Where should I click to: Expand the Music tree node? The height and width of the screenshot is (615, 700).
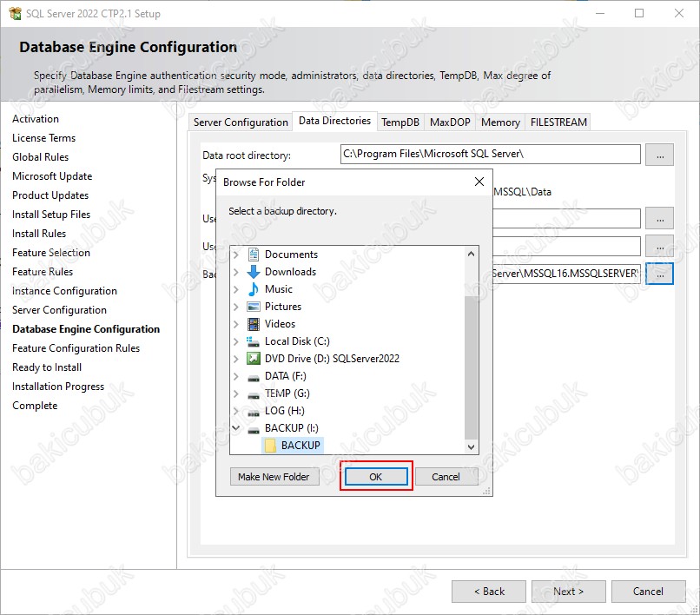(x=236, y=289)
